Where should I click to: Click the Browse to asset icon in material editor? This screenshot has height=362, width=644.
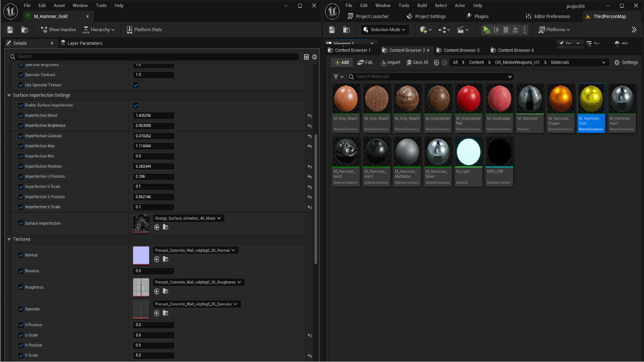(24, 30)
